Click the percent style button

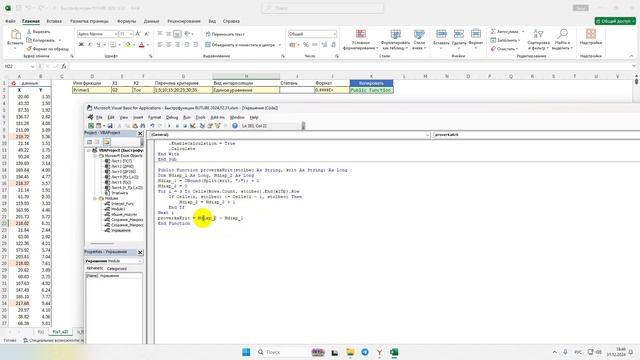(x=306, y=45)
